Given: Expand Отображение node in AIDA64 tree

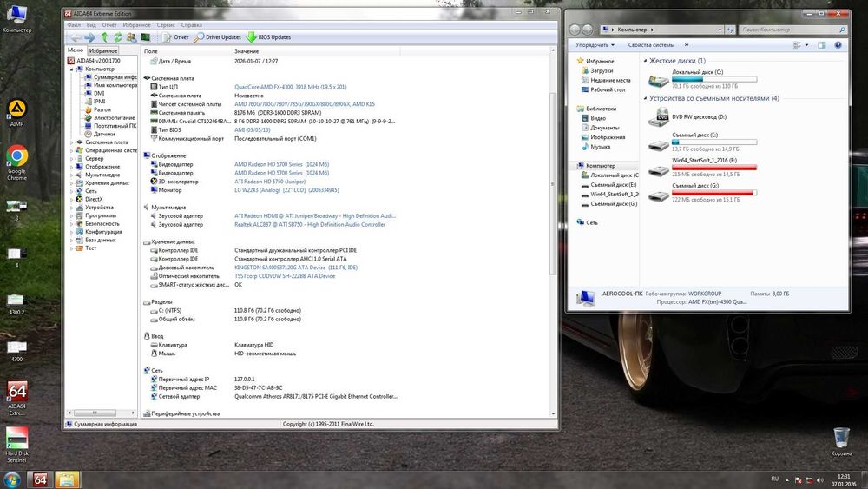Looking at the screenshot, I should tap(71, 167).
